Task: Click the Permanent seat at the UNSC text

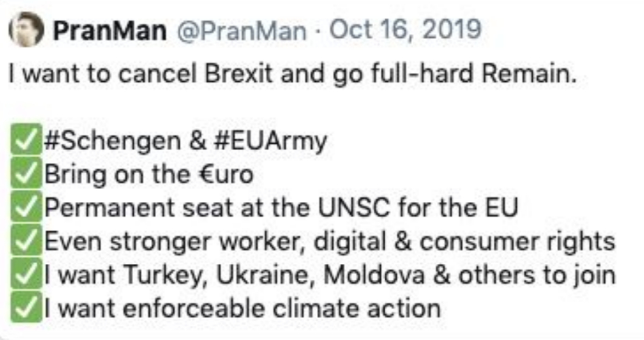Action: point(280,208)
